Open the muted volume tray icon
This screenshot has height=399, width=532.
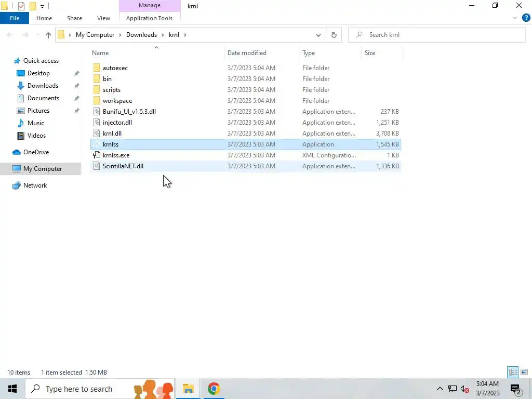465,389
